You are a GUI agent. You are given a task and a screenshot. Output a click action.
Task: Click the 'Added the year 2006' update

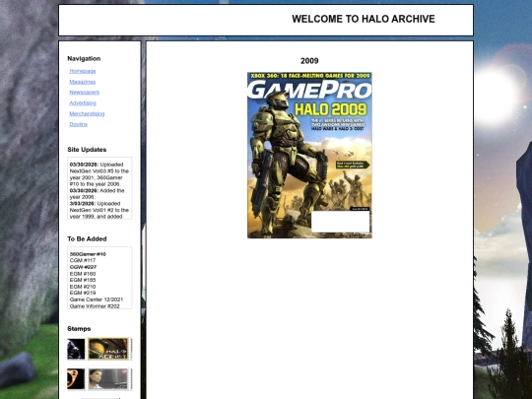click(97, 194)
